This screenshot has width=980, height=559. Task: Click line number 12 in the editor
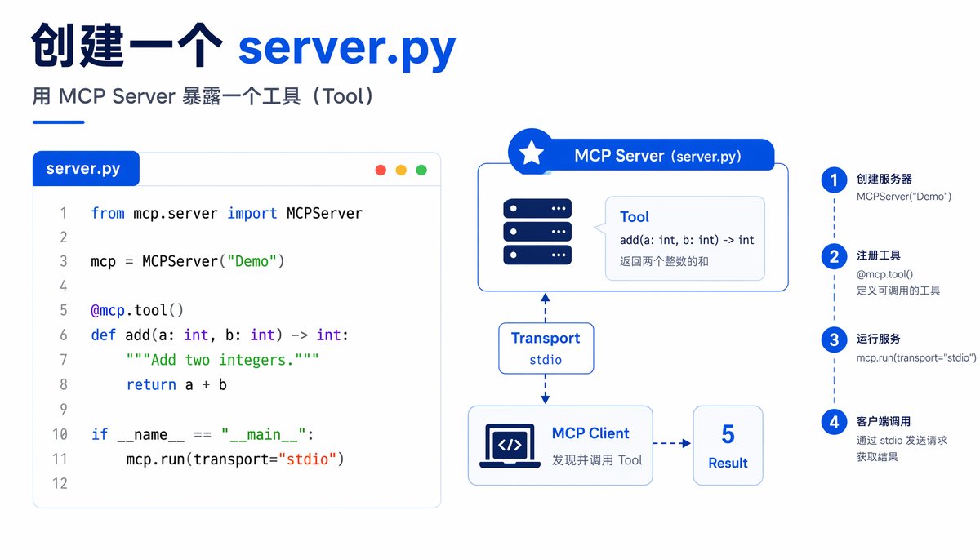click(x=60, y=483)
